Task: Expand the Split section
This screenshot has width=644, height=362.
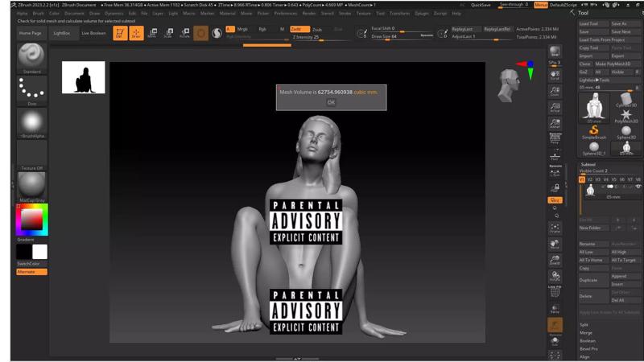Action: [x=584, y=324]
